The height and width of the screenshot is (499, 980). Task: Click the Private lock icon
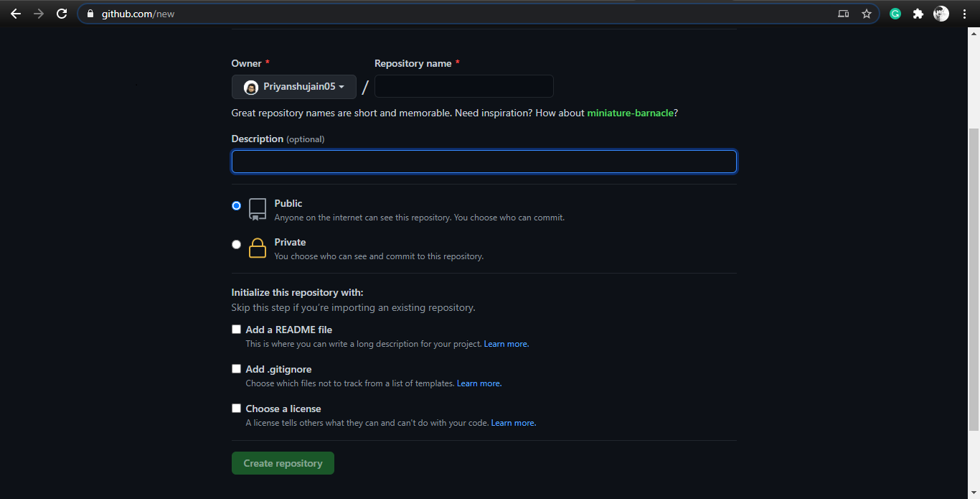pyautogui.click(x=258, y=248)
